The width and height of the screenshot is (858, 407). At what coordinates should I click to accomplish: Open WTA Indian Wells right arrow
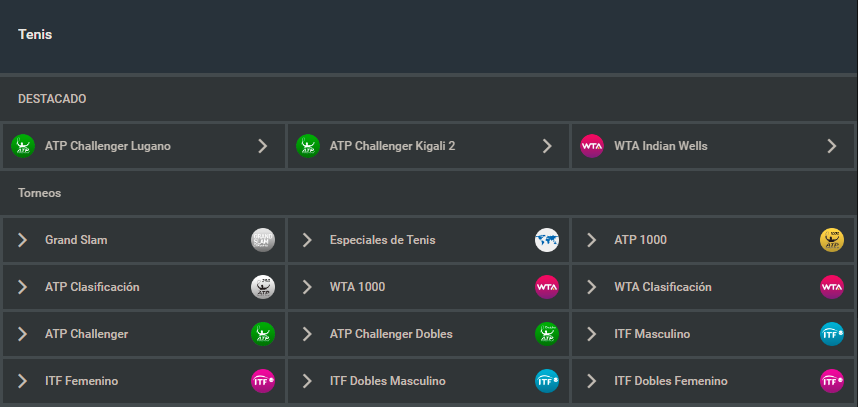pyautogui.click(x=831, y=146)
